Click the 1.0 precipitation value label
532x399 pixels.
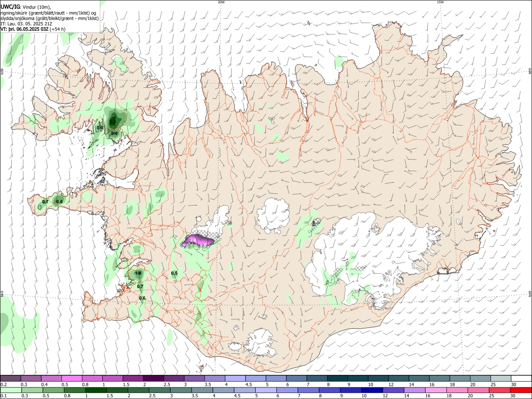[x=138, y=273]
